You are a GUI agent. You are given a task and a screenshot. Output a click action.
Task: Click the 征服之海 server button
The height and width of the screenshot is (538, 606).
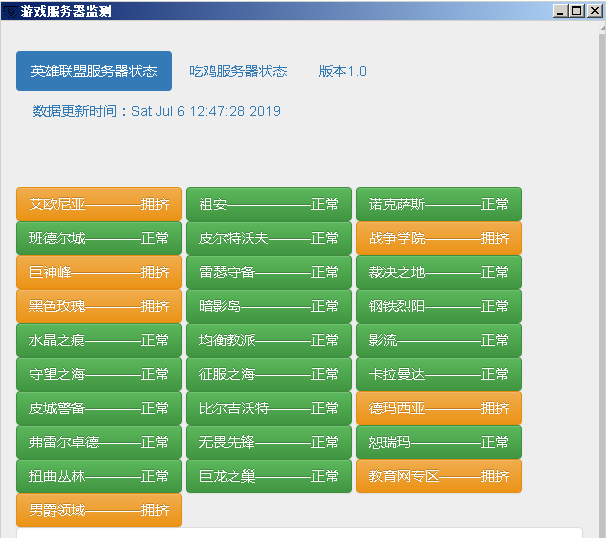coord(269,374)
